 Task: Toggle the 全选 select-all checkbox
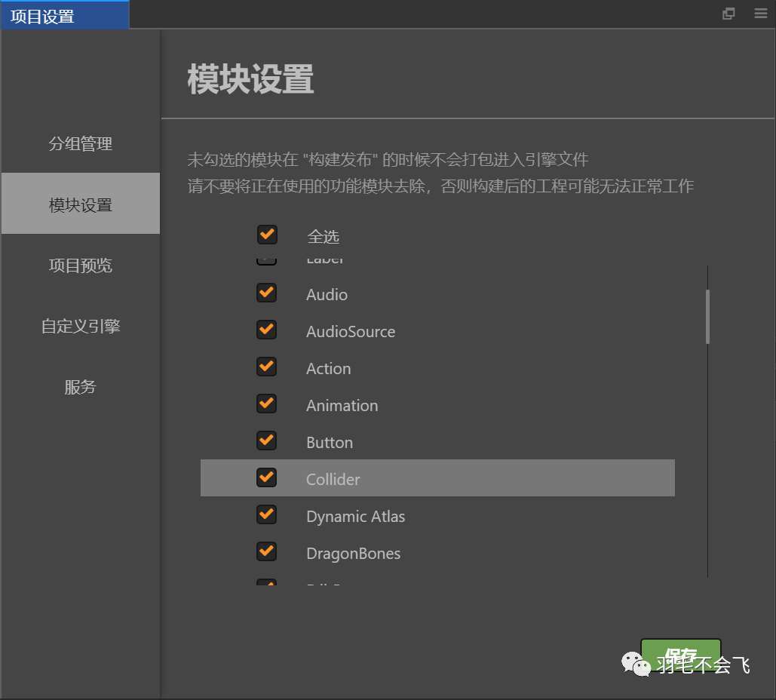pyautogui.click(x=267, y=235)
